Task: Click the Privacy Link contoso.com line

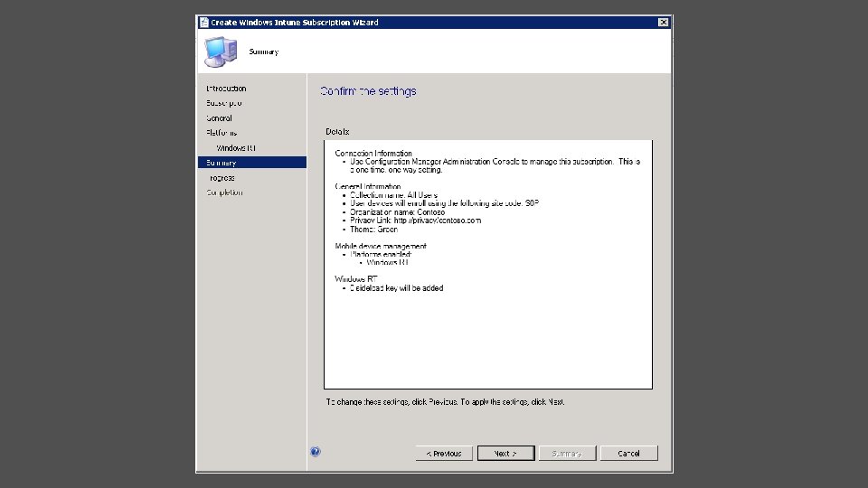Action: (x=415, y=221)
